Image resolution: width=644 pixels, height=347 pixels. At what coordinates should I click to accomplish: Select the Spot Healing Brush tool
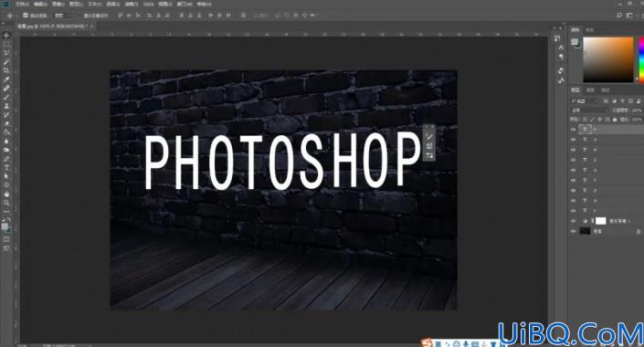[6, 88]
